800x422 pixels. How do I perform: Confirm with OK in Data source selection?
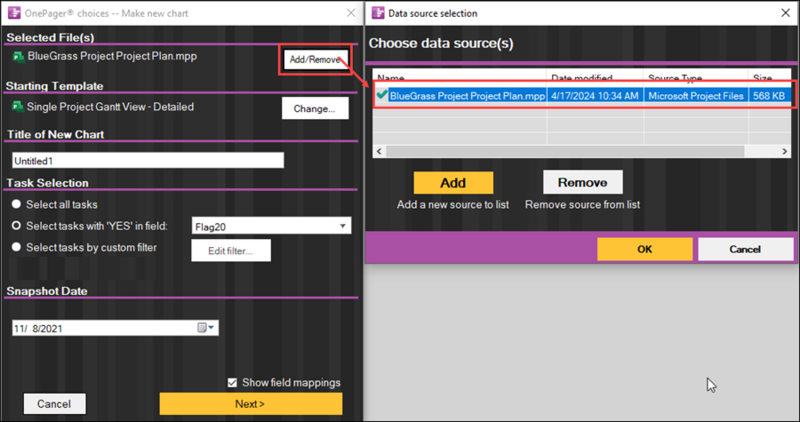click(645, 249)
